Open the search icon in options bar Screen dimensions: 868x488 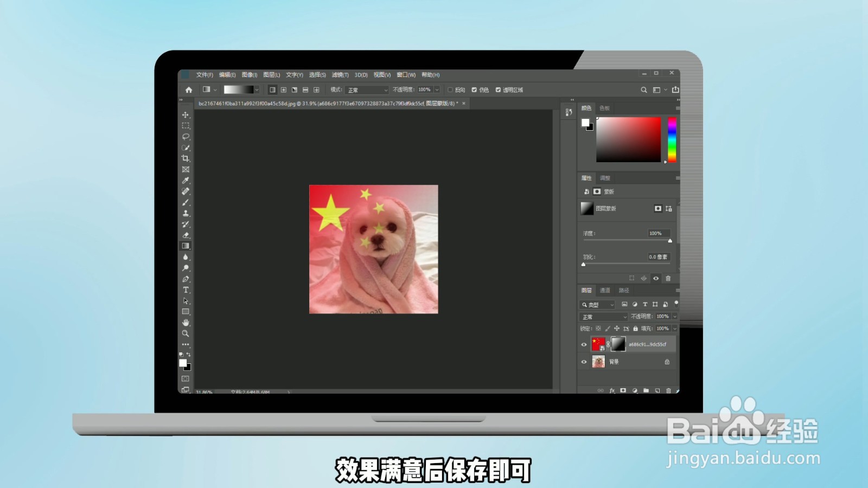644,90
